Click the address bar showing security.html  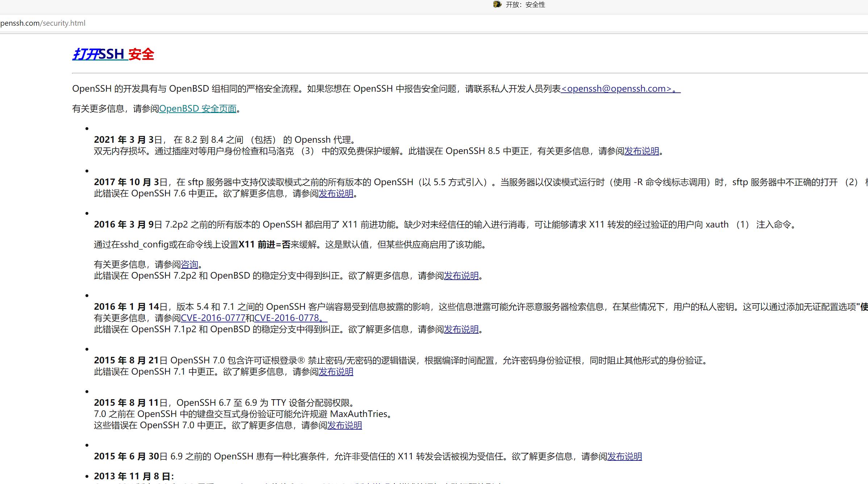(434, 23)
